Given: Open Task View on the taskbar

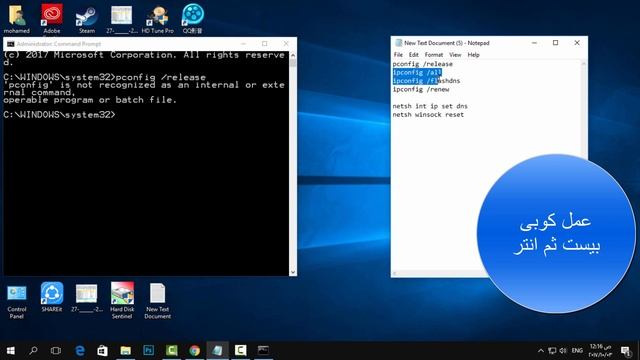Looking at the screenshot, I should tap(56, 350).
